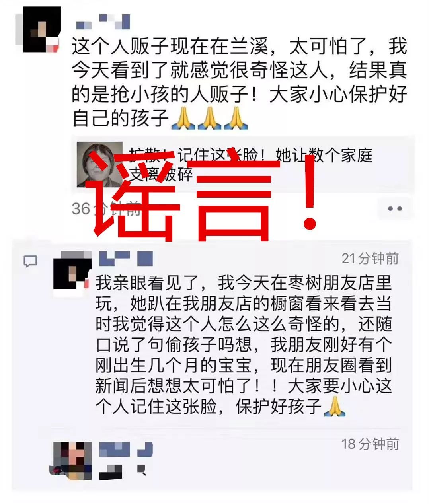Tap post line 自己的孩子
Screen dimensions: 429x504
(x=160, y=118)
